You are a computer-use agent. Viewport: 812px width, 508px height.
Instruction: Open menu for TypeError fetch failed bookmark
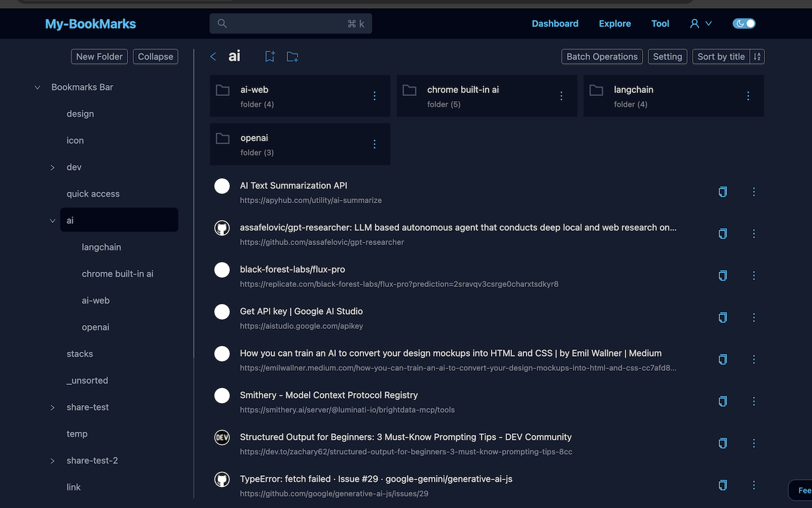[754, 485]
